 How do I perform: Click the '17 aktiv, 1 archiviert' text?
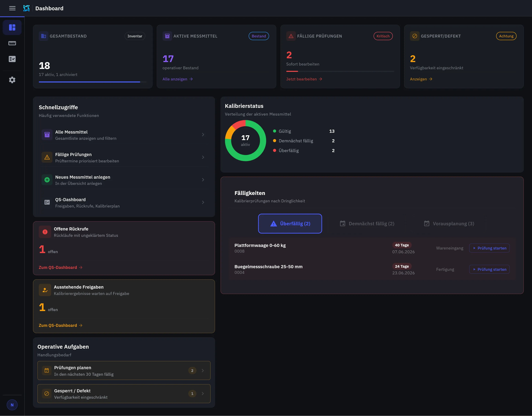point(58,75)
